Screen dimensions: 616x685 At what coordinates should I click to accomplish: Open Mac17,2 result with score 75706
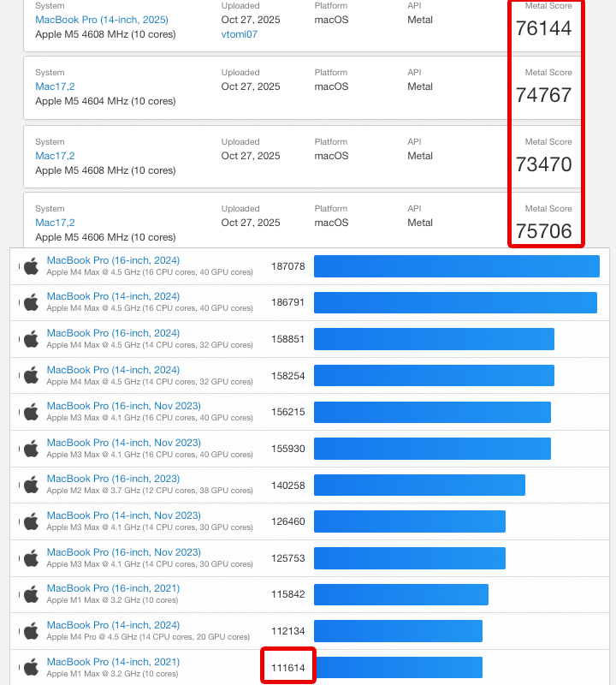[55, 223]
